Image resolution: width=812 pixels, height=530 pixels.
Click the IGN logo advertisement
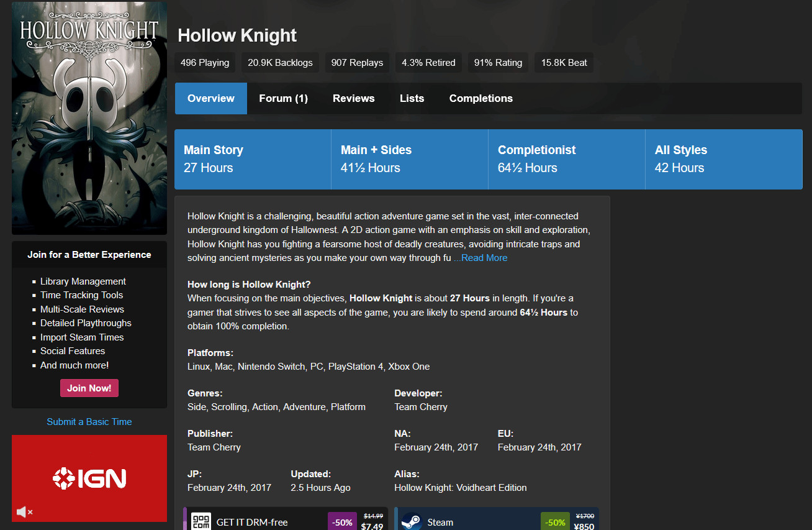[89, 478]
